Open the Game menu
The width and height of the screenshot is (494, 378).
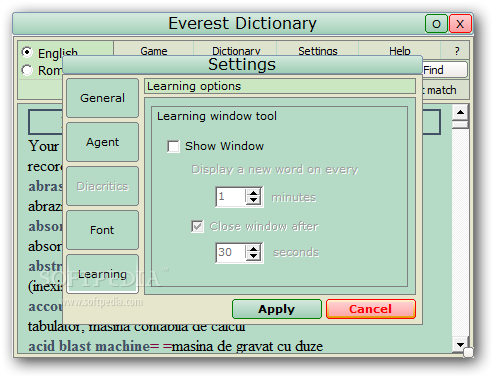[x=154, y=51]
